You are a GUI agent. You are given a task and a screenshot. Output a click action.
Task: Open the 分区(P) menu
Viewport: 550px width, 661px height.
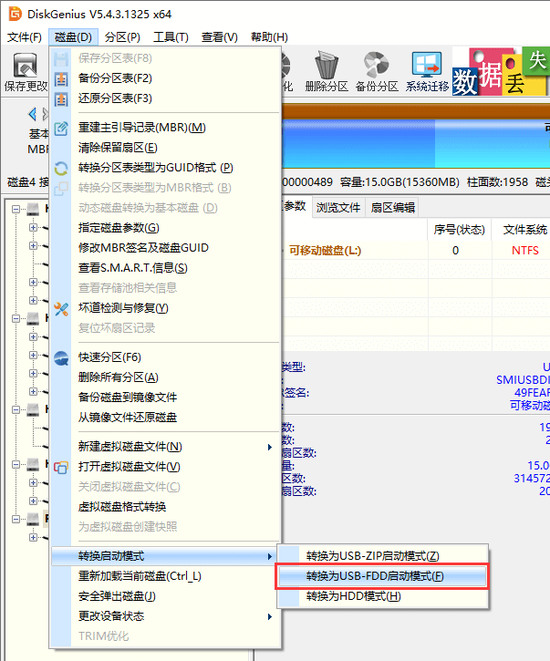(x=122, y=37)
